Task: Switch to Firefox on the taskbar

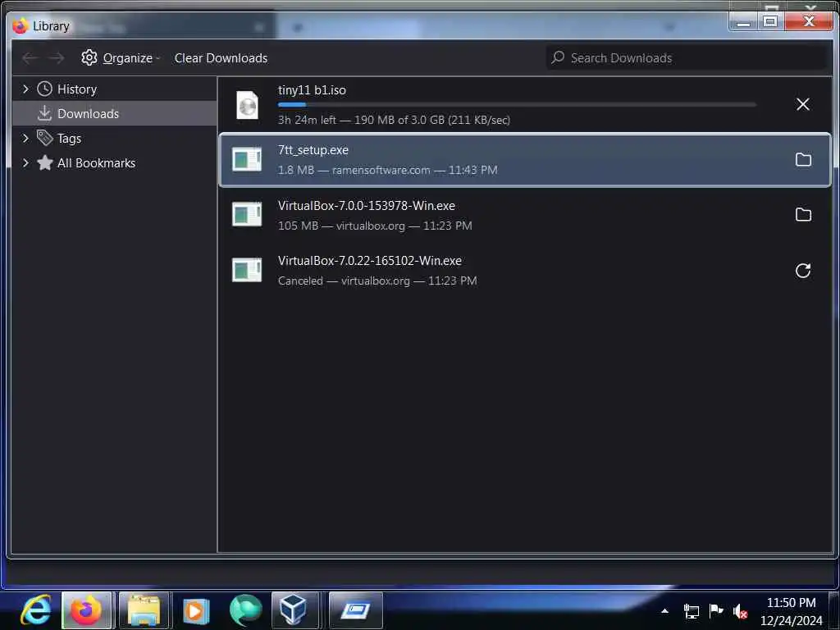Action: pos(86,610)
